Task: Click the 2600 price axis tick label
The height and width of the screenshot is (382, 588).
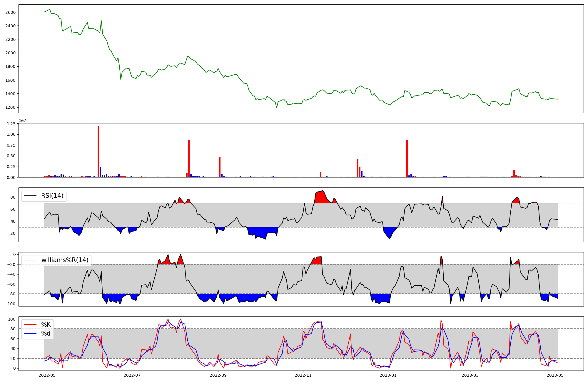Action: click(x=10, y=12)
